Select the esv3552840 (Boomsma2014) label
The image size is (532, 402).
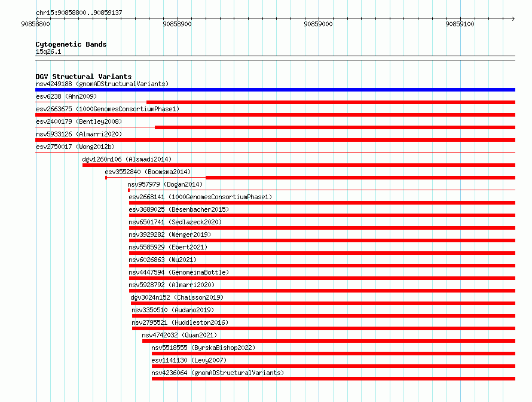point(148,172)
